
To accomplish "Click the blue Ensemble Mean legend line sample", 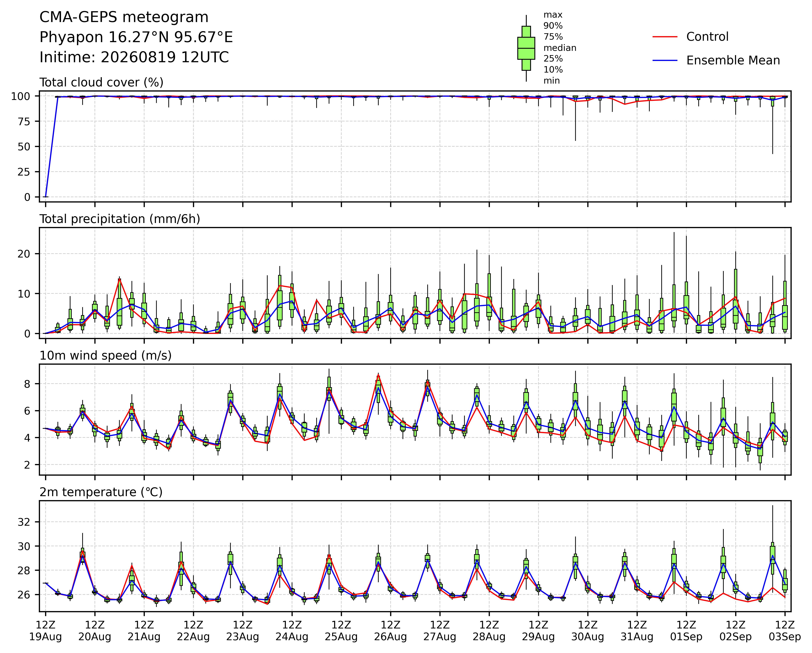I will coord(665,61).
